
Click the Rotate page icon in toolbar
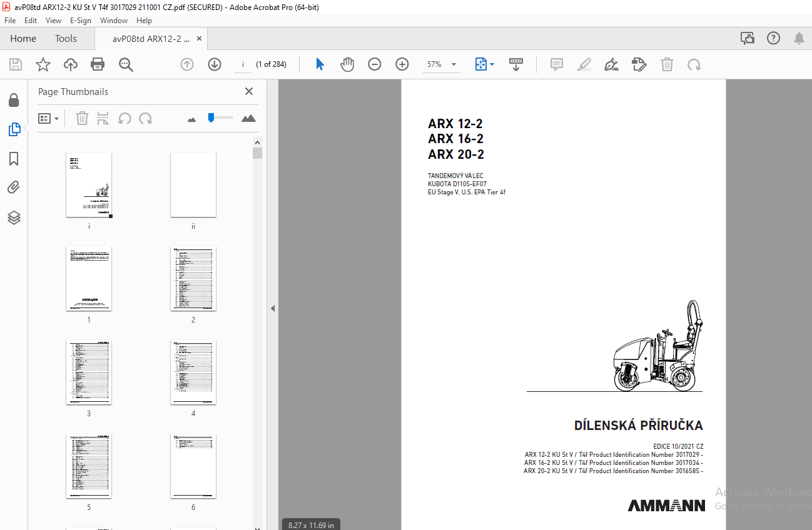(x=694, y=64)
